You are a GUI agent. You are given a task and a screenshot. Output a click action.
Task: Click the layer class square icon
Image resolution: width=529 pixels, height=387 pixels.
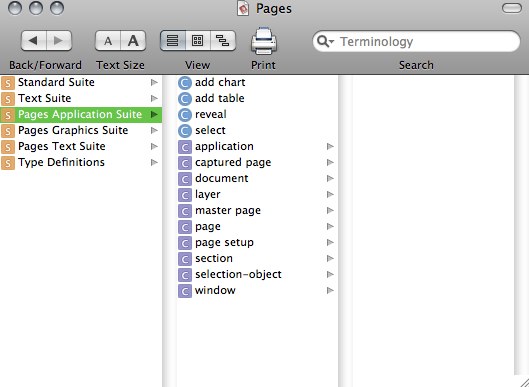[x=185, y=195]
